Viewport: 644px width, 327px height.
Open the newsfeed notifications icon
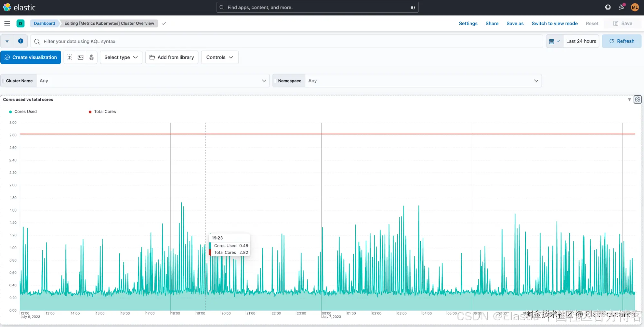point(621,7)
